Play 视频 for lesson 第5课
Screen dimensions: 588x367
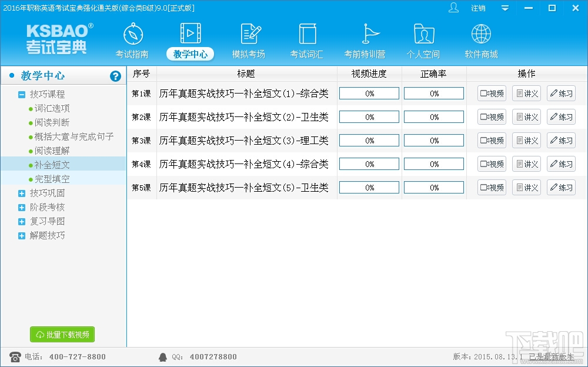492,187
